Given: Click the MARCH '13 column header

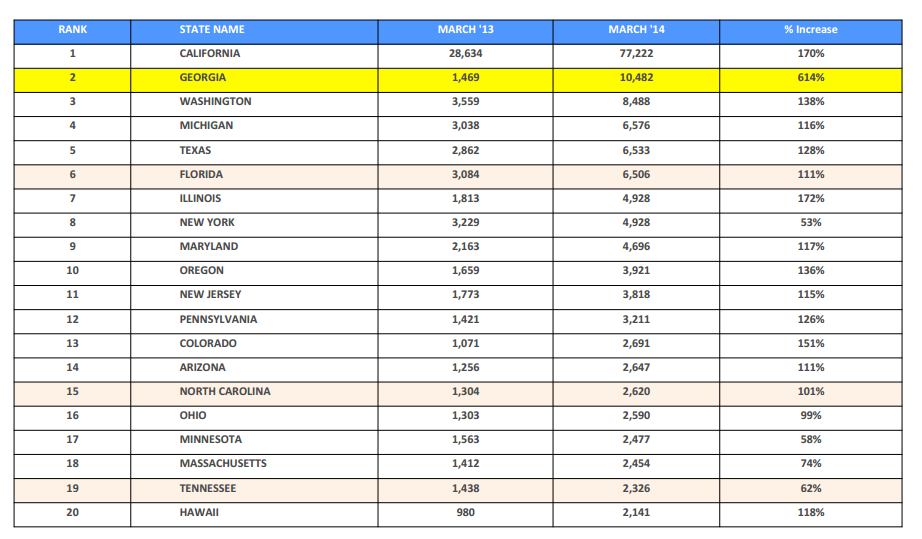Looking at the screenshot, I should [465, 29].
